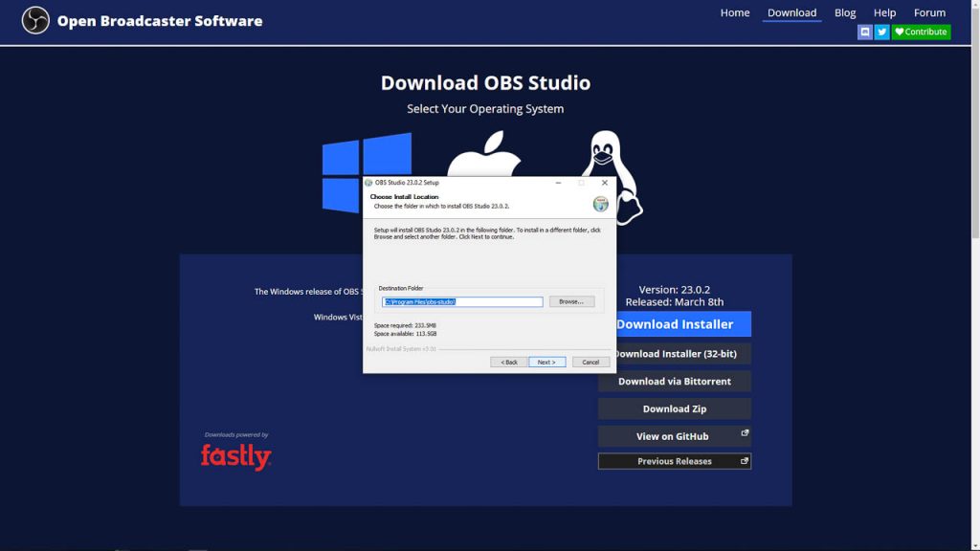Click 'Space required' text in installer
980x551 pixels.
[x=405, y=325]
